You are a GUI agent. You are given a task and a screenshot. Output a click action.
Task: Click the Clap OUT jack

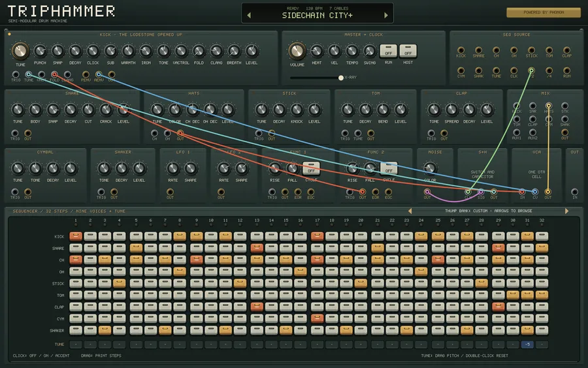[x=444, y=133]
